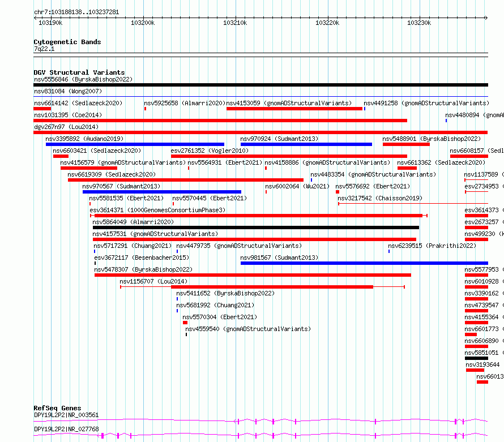The image size is (504, 442).
Task: Click nsv6002064 (Wu2021) label
Action: [297, 186]
